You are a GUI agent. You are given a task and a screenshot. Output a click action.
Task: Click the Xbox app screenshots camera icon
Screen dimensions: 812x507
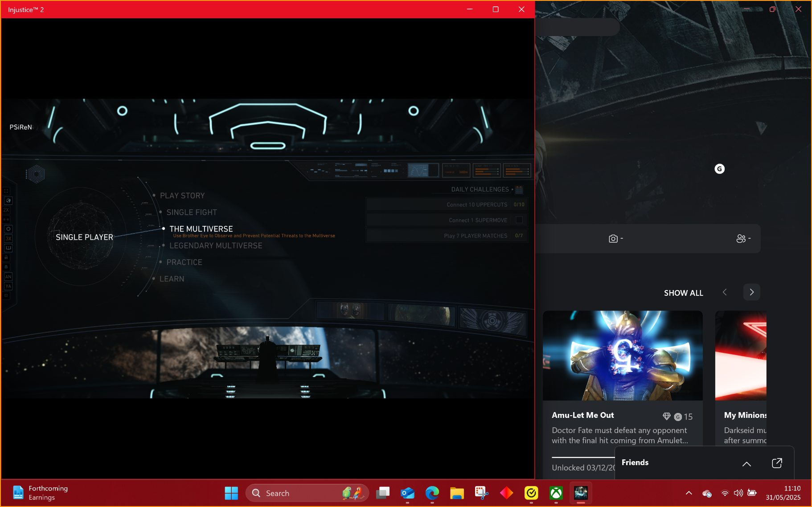tap(613, 239)
